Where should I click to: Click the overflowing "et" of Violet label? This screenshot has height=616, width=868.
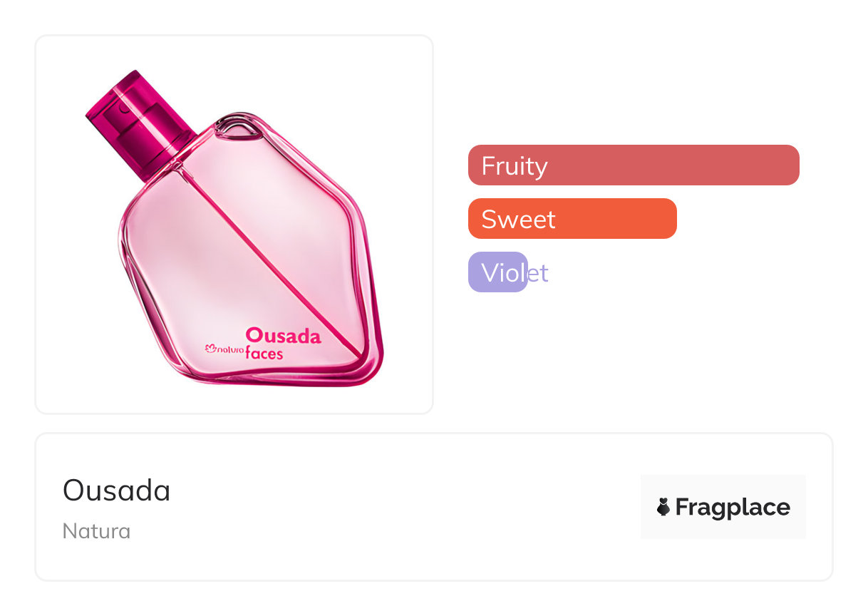(538, 272)
